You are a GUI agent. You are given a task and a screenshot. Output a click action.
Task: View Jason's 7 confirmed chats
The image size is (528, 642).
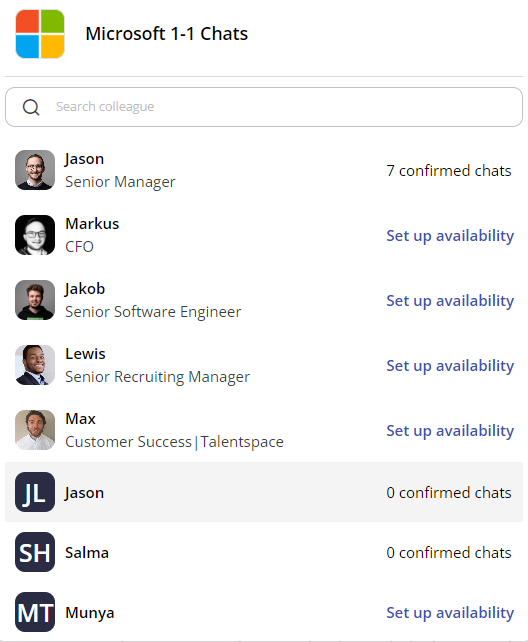click(449, 171)
